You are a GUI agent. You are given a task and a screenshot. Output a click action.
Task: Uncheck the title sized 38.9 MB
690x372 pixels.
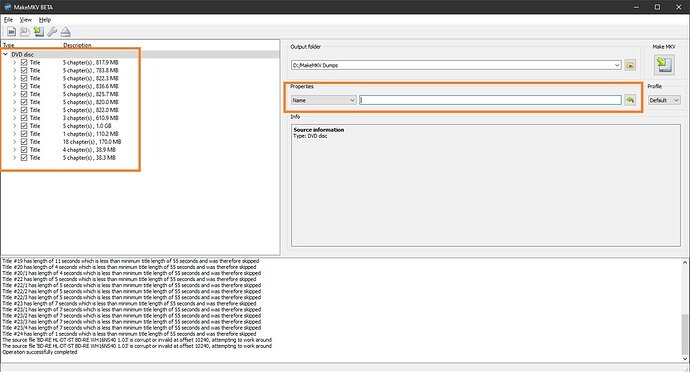(x=24, y=150)
